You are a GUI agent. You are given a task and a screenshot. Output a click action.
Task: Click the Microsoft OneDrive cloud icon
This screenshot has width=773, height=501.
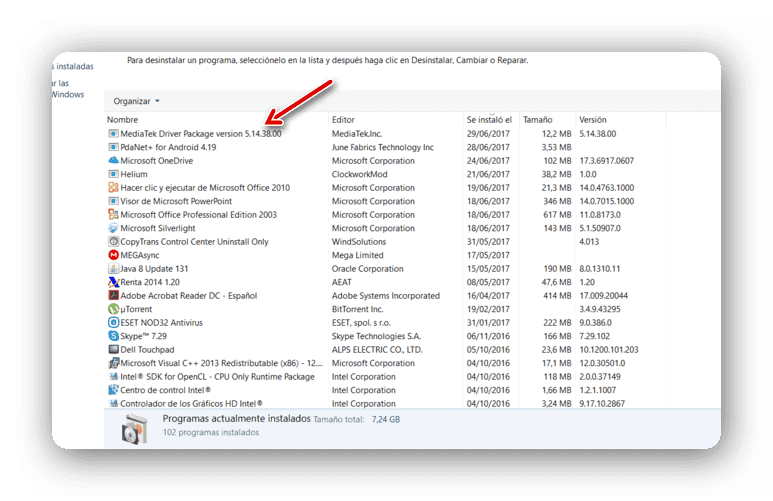pos(113,160)
